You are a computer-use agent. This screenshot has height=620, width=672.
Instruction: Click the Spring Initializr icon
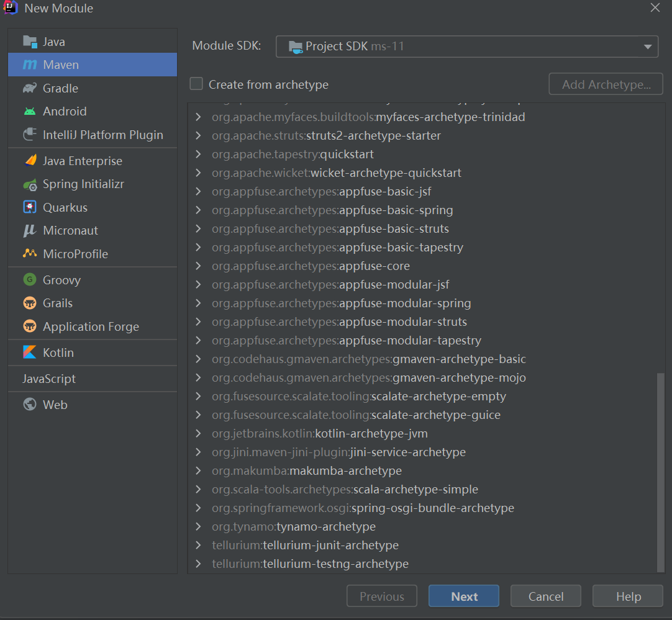pyautogui.click(x=30, y=184)
